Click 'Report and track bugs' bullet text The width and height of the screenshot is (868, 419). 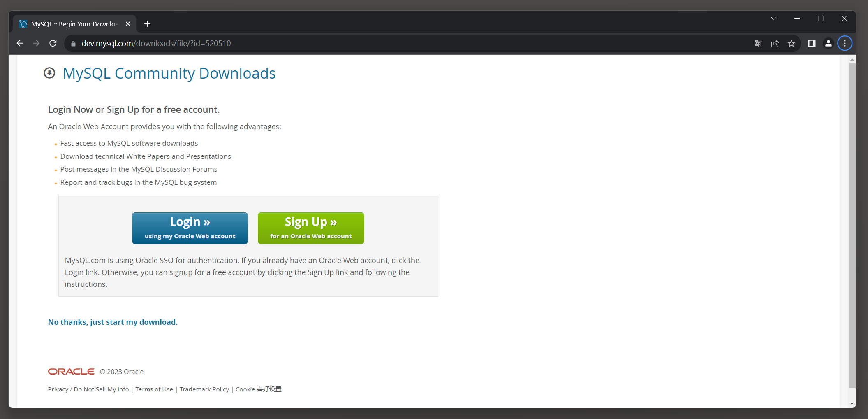[139, 182]
